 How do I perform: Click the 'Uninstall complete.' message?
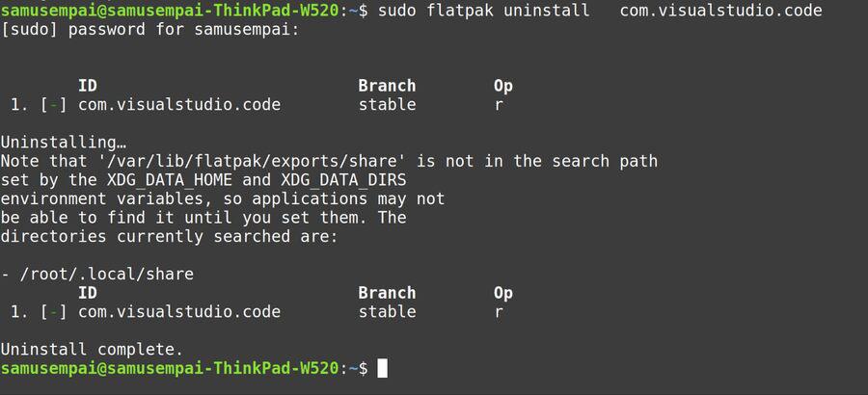coord(92,349)
